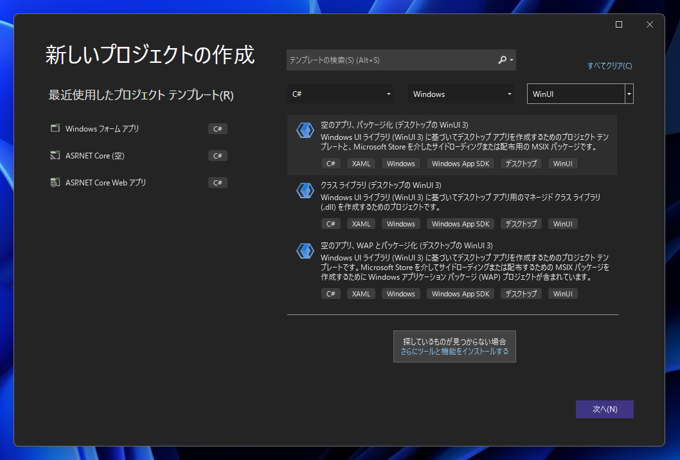Click the ASP.NET Core (空) template icon

55,155
